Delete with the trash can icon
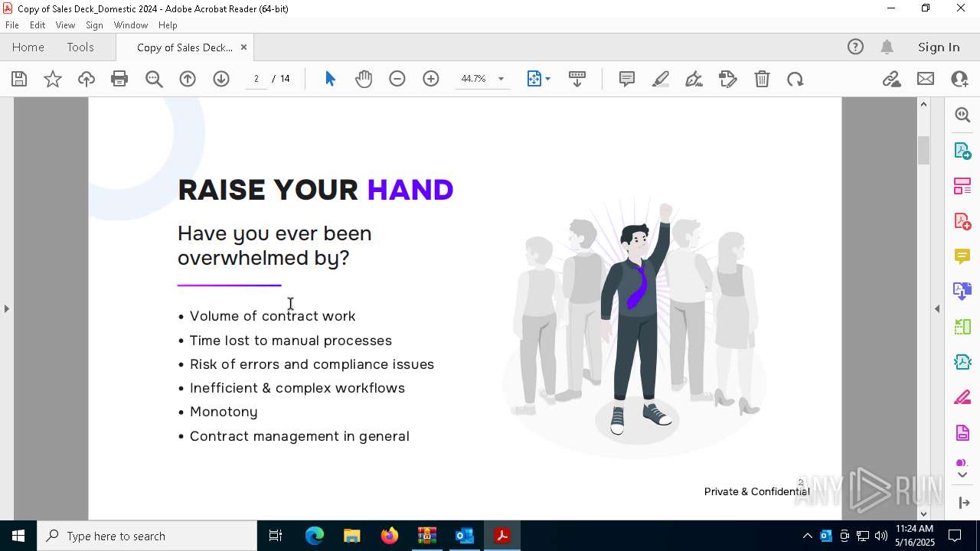 (x=762, y=79)
